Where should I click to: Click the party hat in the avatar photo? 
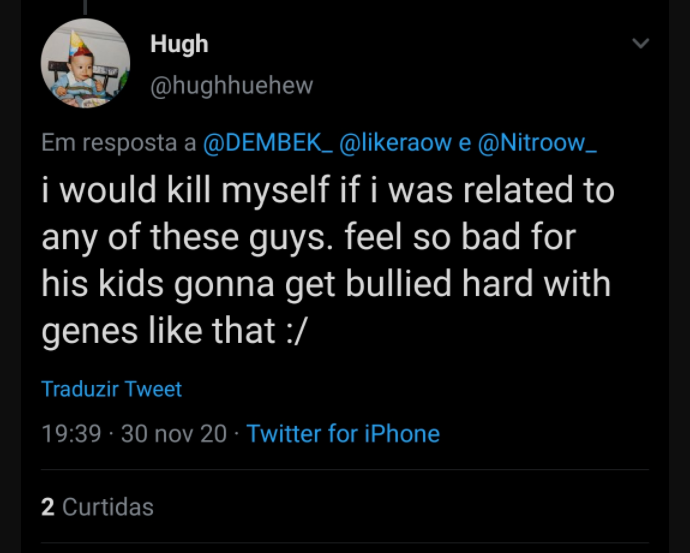click(77, 42)
